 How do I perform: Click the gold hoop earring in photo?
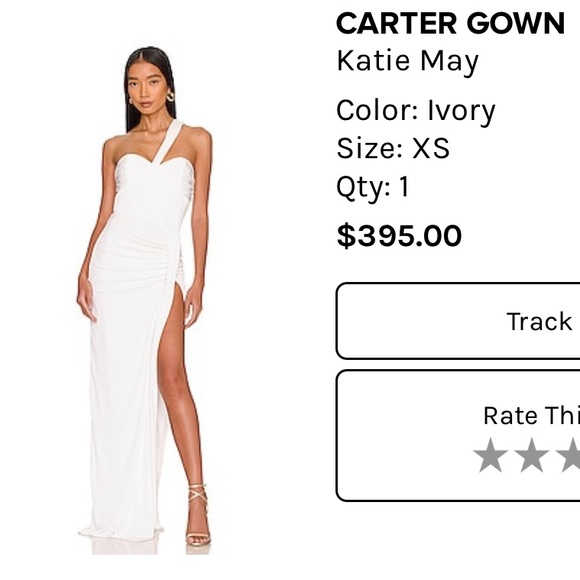coord(170,97)
